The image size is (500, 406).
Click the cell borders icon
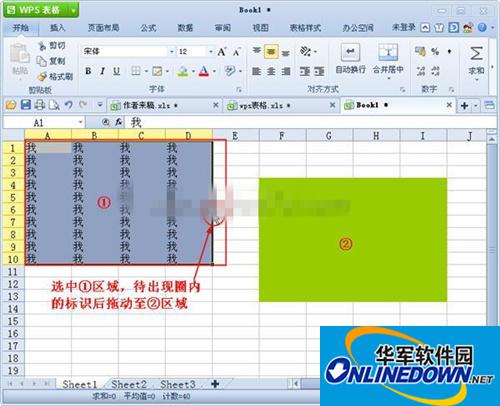point(136,71)
